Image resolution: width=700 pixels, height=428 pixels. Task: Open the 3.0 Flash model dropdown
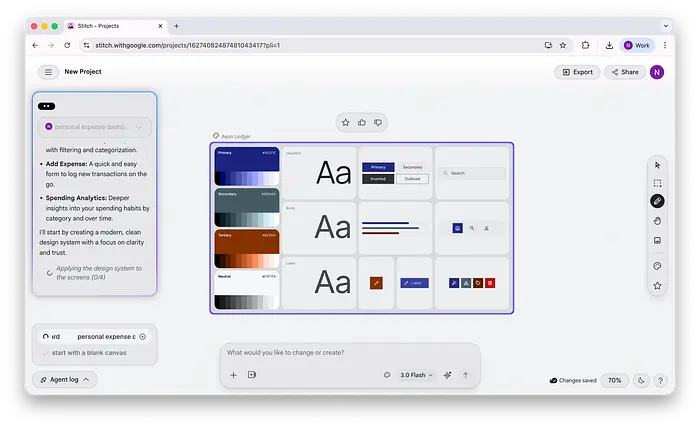(x=416, y=375)
